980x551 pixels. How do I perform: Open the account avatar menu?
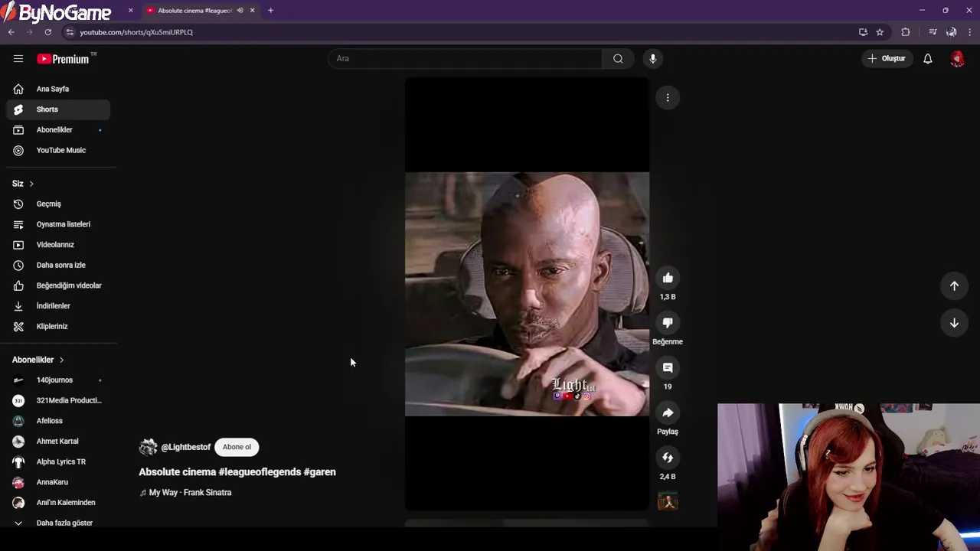tap(957, 59)
